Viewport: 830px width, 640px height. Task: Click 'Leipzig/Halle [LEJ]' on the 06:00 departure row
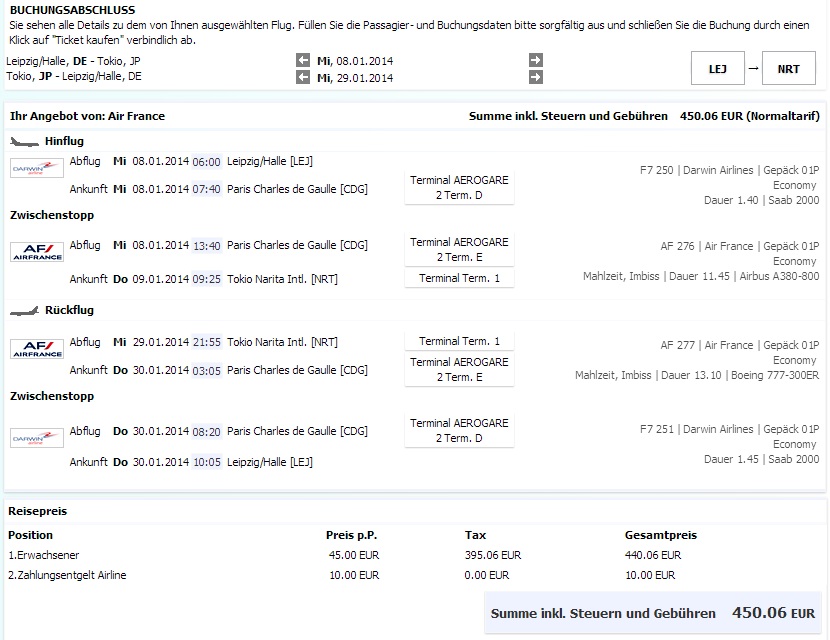tap(270, 161)
